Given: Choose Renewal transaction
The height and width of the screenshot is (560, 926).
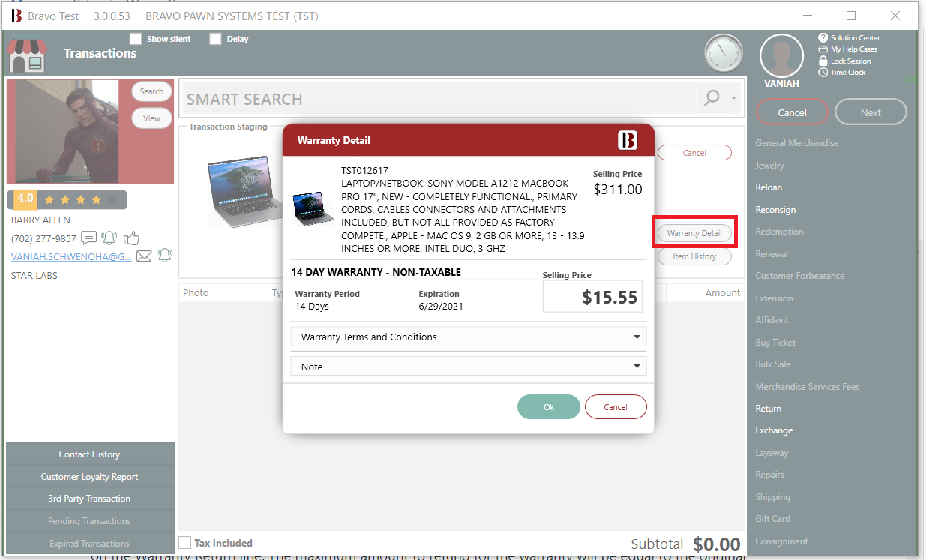Looking at the screenshot, I should [x=772, y=254].
